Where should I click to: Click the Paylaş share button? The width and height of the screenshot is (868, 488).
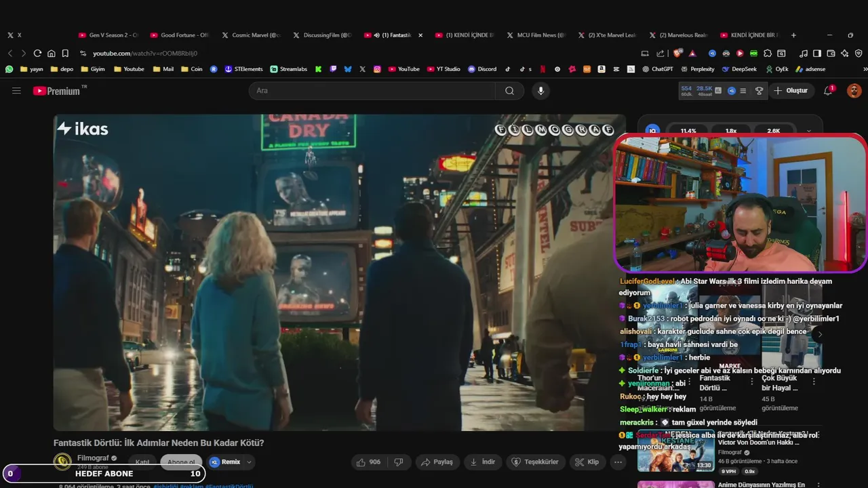point(436,462)
